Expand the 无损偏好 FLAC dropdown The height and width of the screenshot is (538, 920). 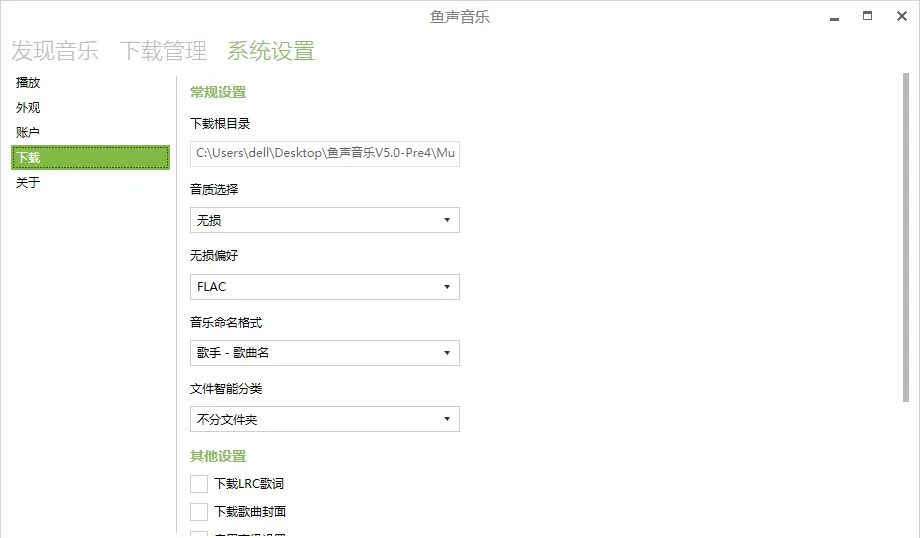pyautogui.click(x=324, y=287)
